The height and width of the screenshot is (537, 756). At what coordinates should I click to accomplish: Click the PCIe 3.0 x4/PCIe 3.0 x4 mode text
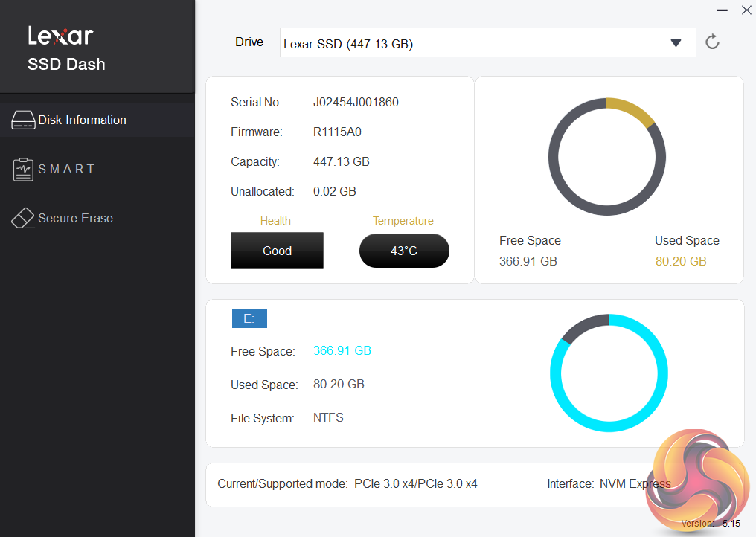[x=416, y=484]
